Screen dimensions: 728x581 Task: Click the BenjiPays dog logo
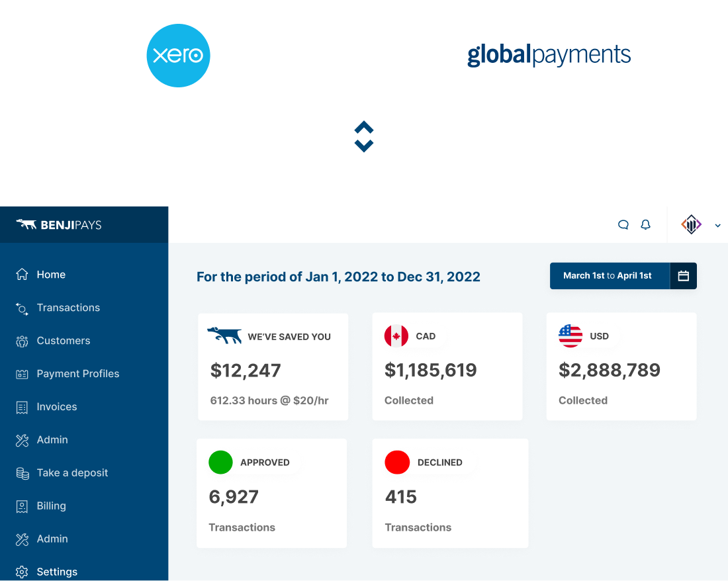pos(26,224)
